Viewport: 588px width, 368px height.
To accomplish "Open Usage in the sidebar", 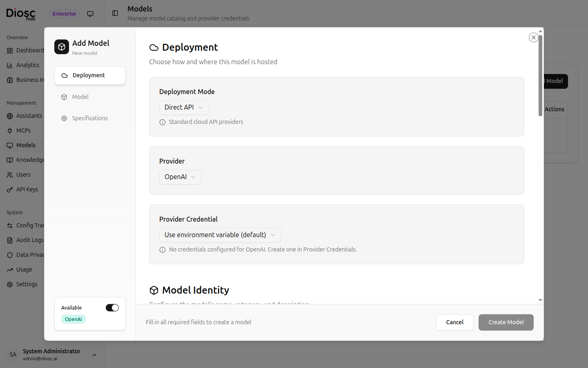I will pyautogui.click(x=24, y=270).
